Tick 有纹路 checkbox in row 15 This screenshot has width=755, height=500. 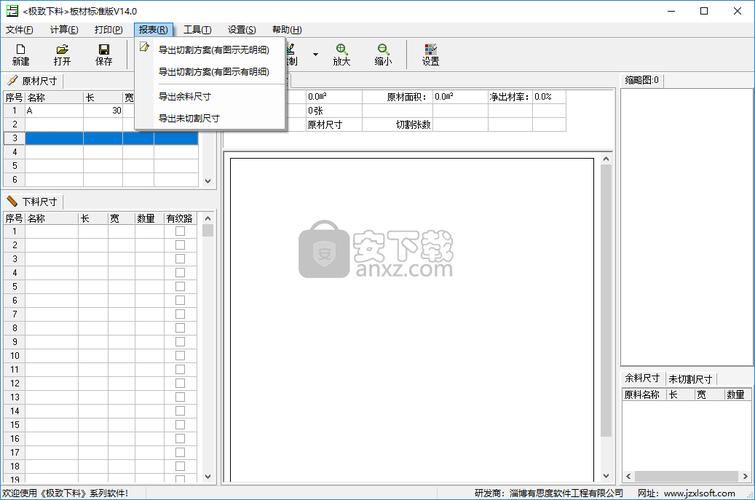tap(180, 425)
